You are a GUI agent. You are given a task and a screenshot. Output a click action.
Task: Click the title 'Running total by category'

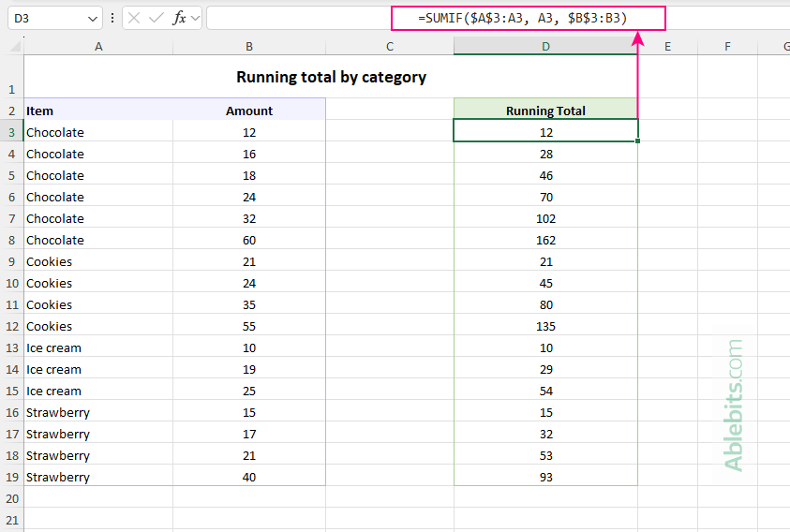[331, 77]
